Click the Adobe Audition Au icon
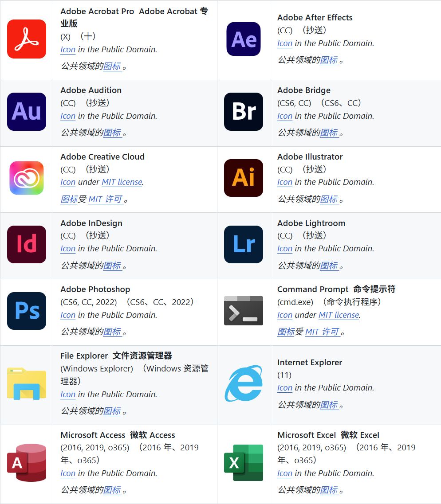441x504 pixels. coord(27,112)
